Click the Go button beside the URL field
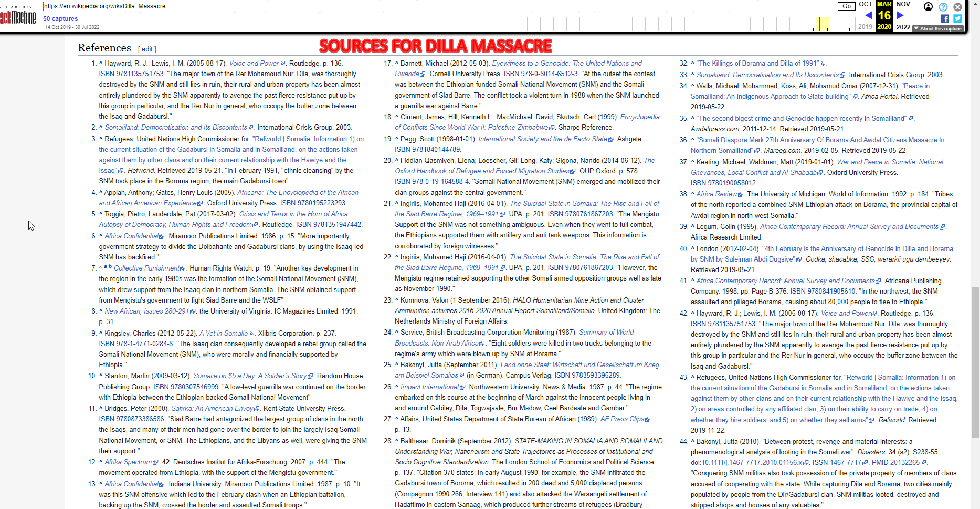980x509 pixels. coord(846,6)
